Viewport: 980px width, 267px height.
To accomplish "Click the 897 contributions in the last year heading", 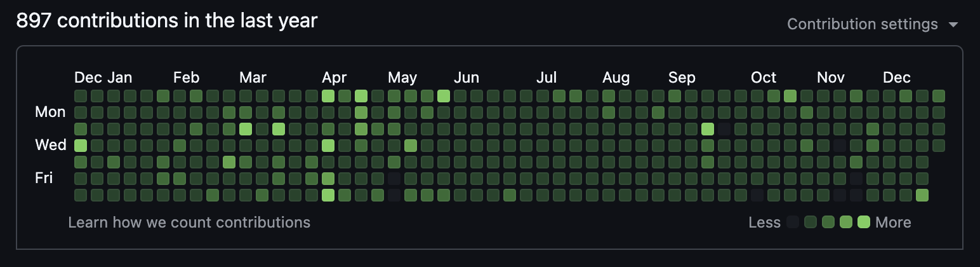I will pos(167,21).
